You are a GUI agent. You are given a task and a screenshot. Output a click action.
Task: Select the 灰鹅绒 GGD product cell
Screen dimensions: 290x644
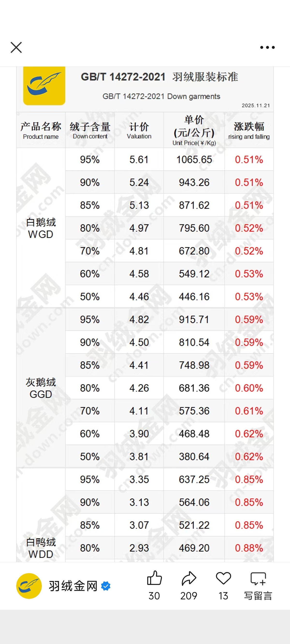click(41, 388)
